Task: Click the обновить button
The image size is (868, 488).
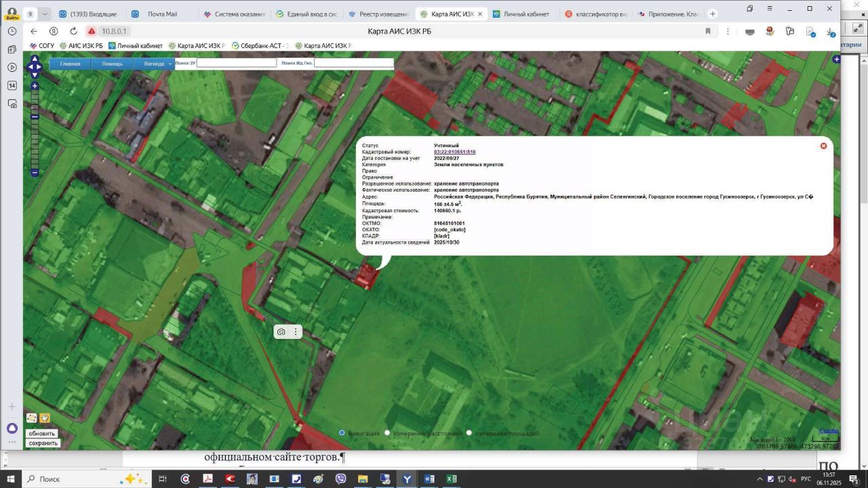Action: (42, 434)
